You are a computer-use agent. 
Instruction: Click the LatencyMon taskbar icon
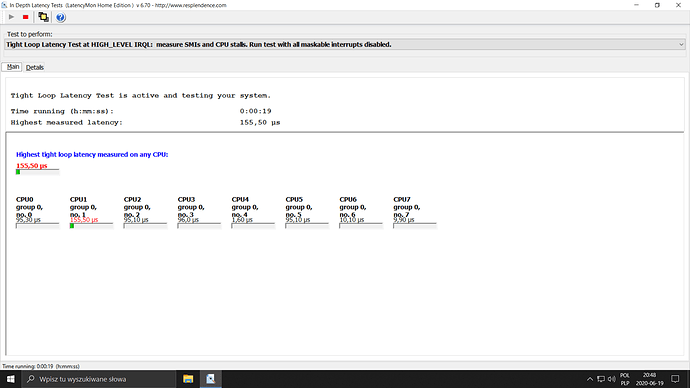coord(210,379)
